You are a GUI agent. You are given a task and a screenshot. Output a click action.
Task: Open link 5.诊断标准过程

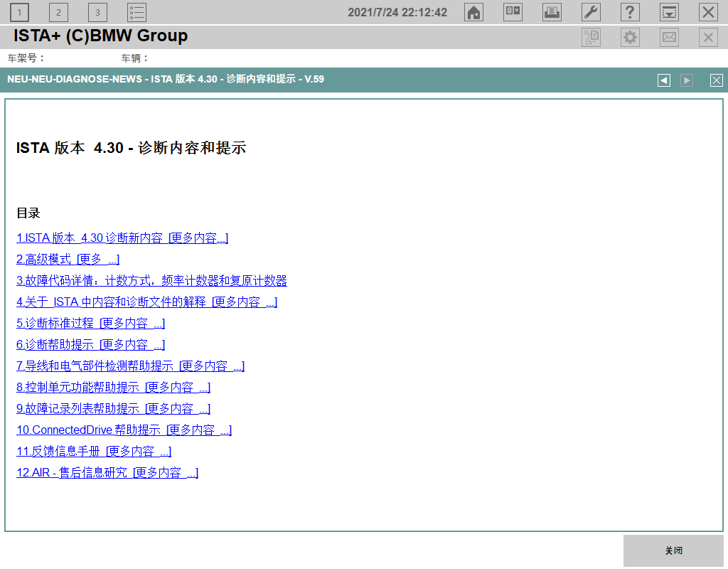90,324
